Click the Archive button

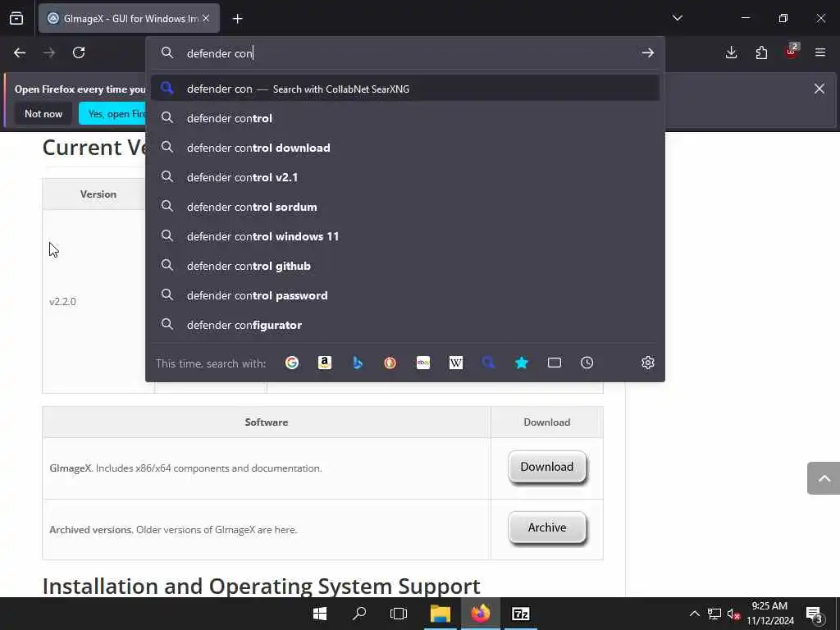tap(547, 527)
